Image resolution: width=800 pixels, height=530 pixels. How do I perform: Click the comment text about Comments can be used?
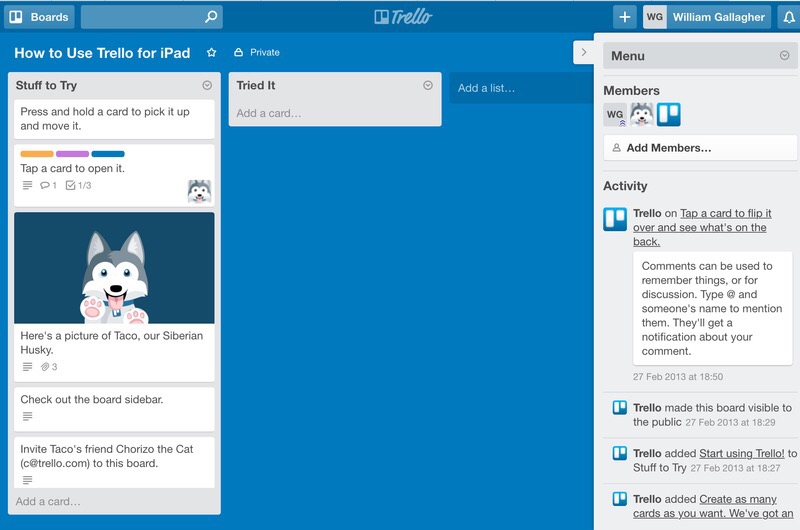[712, 309]
